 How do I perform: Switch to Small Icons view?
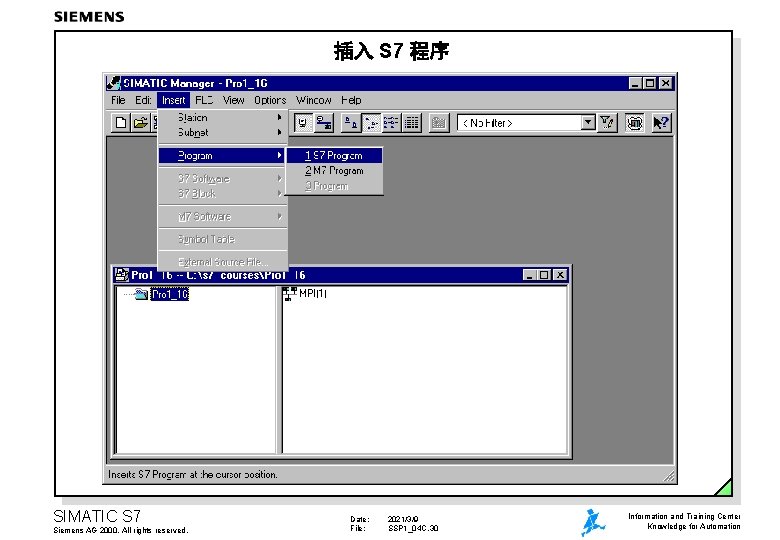pos(371,122)
